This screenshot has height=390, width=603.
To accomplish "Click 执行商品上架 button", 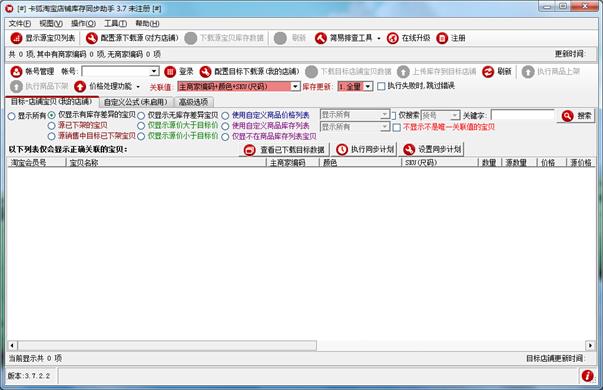I will (x=551, y=72).
